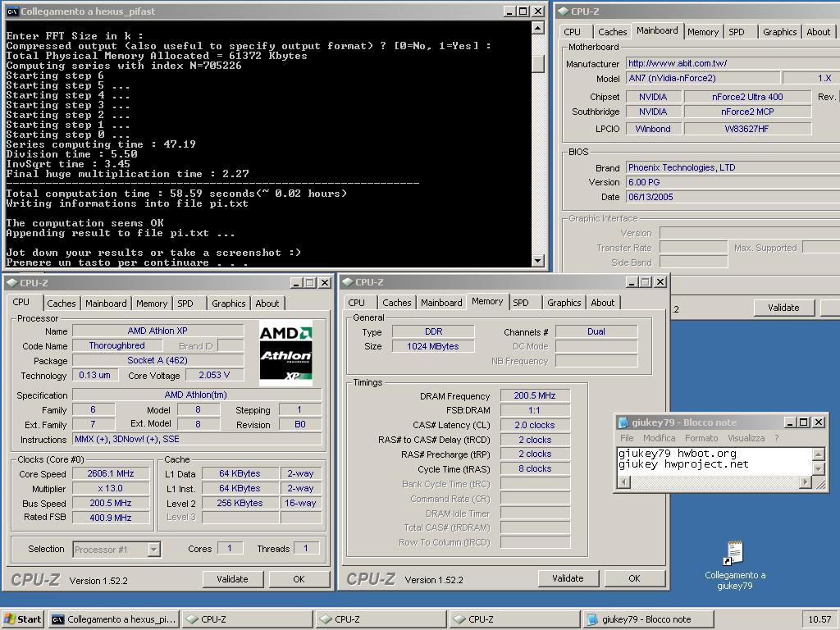The image size is (840, 630).
Task: Click Blocco note vertical scroll up arrow
Action: point(818,454)
